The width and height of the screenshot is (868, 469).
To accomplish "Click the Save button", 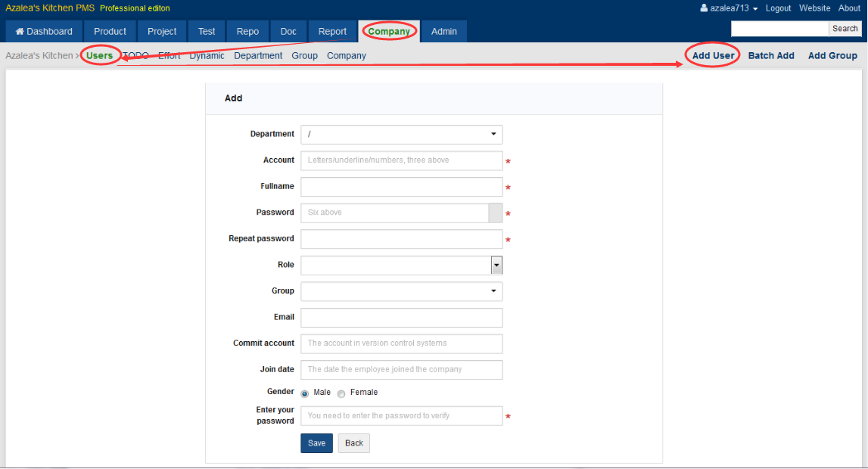I will [x=316, y=443].
